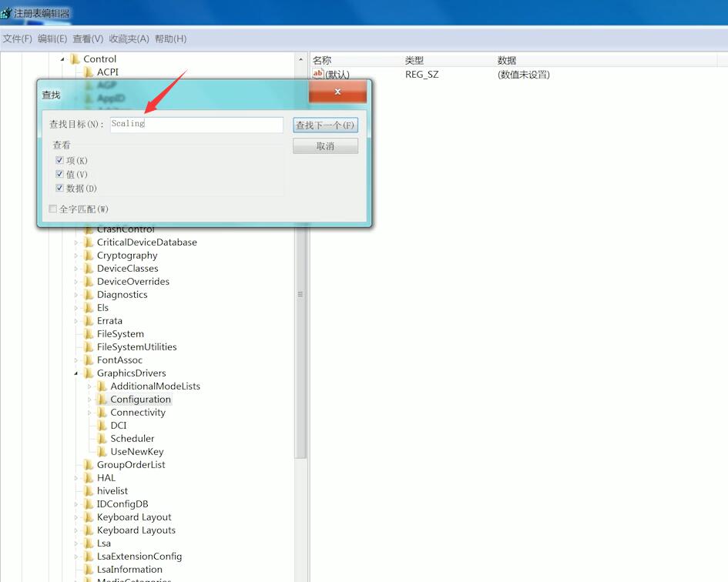The image size is (728, 582).
Task: Click the DeviceClasses folder icon
Action: 89,268
